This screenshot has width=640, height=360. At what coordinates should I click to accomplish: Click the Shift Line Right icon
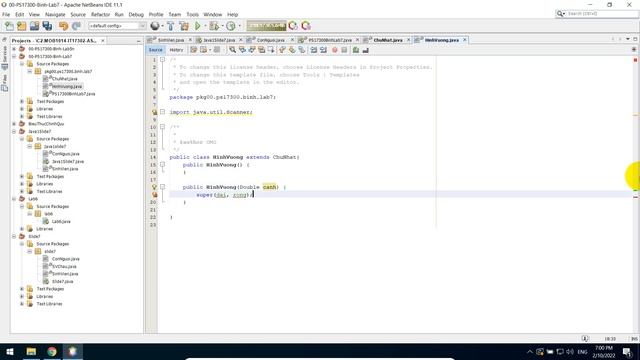pos(323,50)
